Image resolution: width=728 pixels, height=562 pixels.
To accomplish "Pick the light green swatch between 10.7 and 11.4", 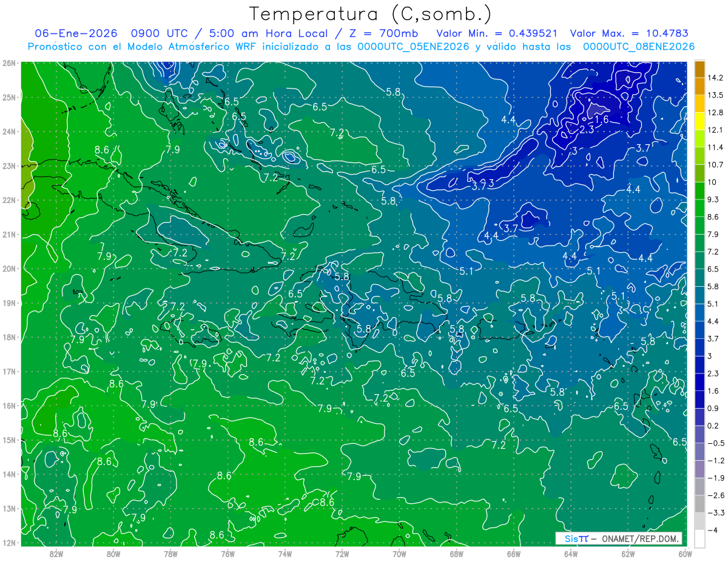I will [x=699, y=156].
